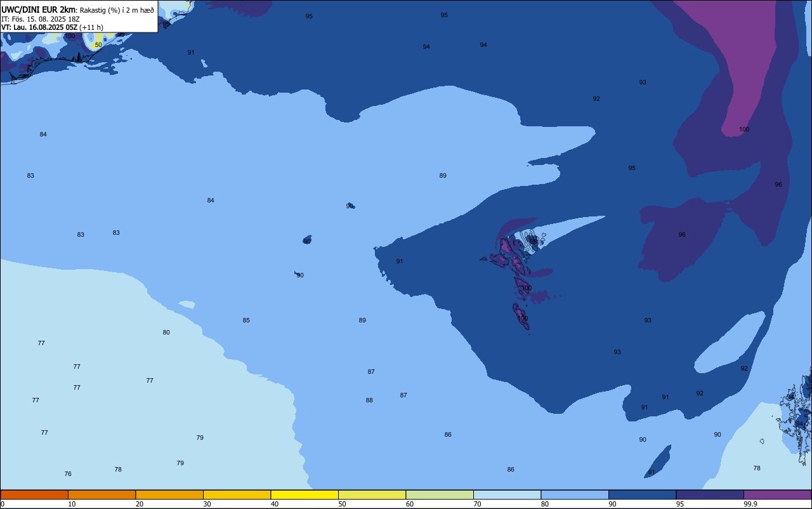
Task: Select the light blue 80–90 legend swatch
Action: point(575,494)
